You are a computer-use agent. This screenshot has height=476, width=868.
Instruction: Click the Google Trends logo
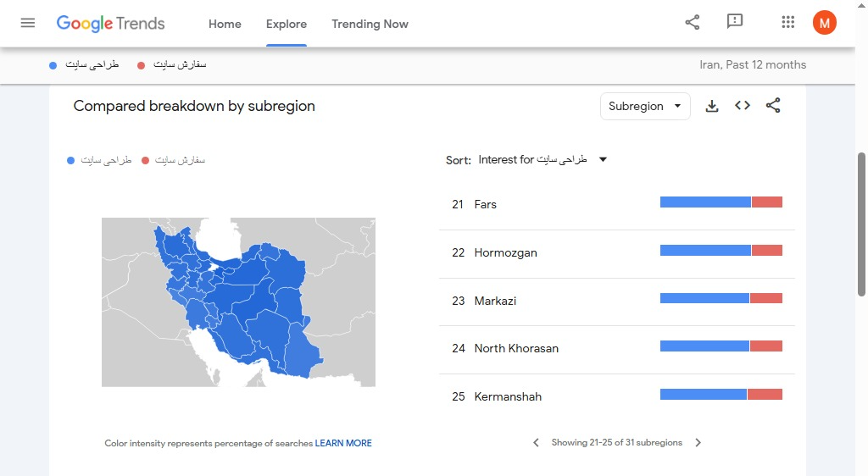coord(111,23)
